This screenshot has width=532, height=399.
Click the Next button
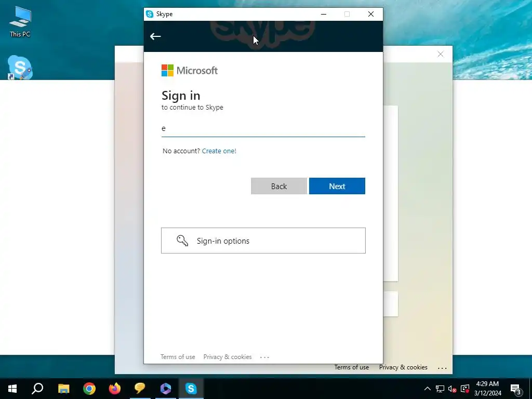tap(337, 186)
